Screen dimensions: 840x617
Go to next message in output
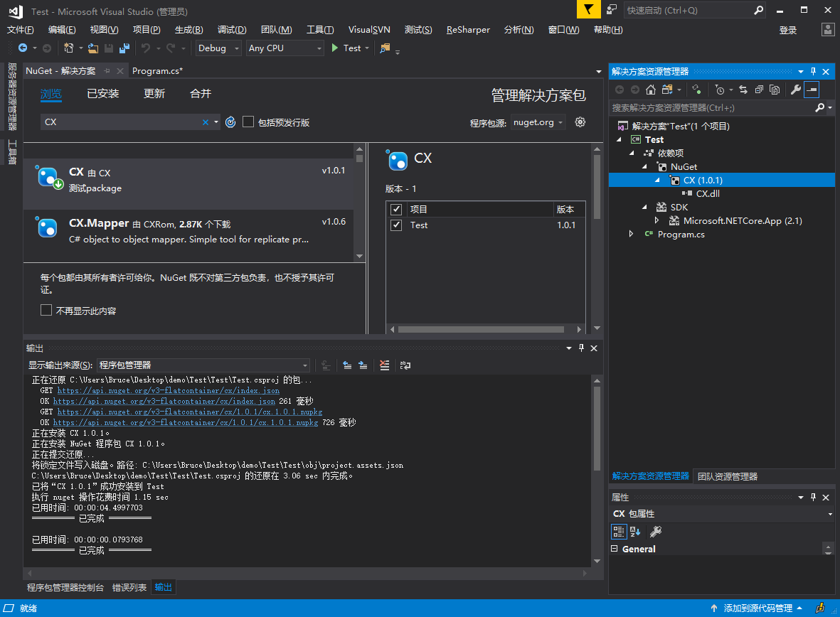tap(363, 365)
